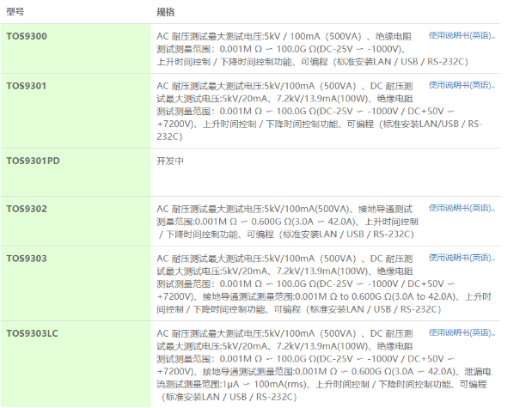
Task: Click the 规格 column header
Action: [166, 12]
